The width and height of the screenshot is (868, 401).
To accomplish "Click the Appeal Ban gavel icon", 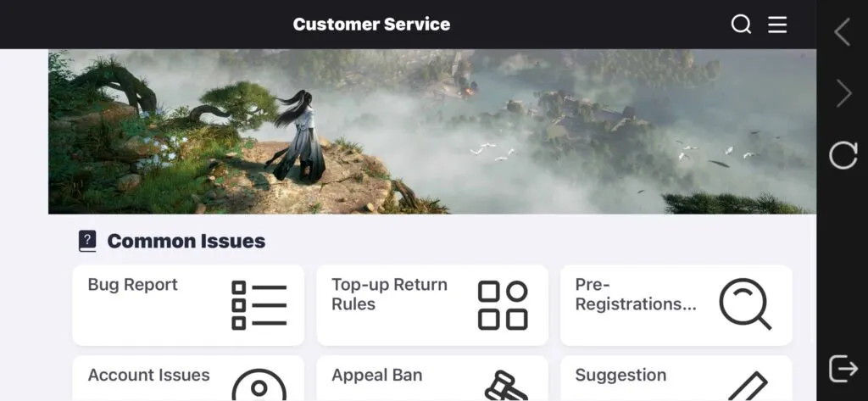I will pos(505,386).
